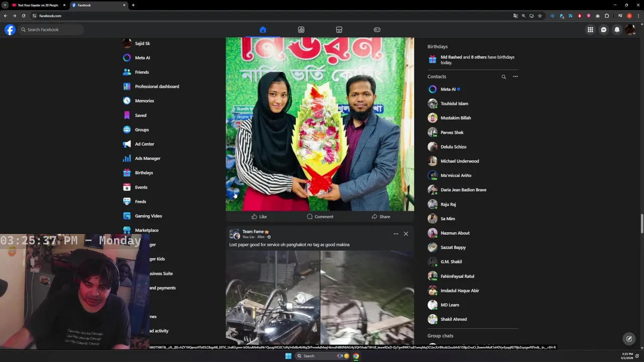Click the Ad Center megaphone icon
Image resolution: width=644 pixels, height=362 pixels.
pyautogui.click(x=127, y=144)
